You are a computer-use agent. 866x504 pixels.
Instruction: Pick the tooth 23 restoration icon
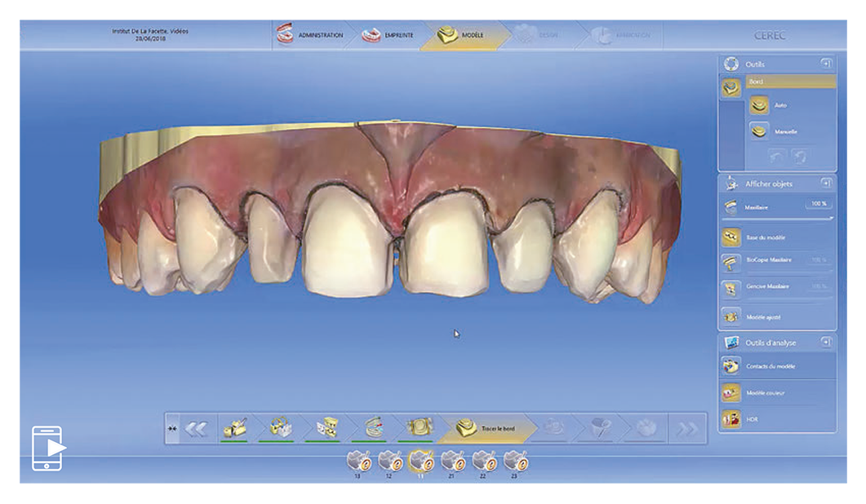point(513,462)
